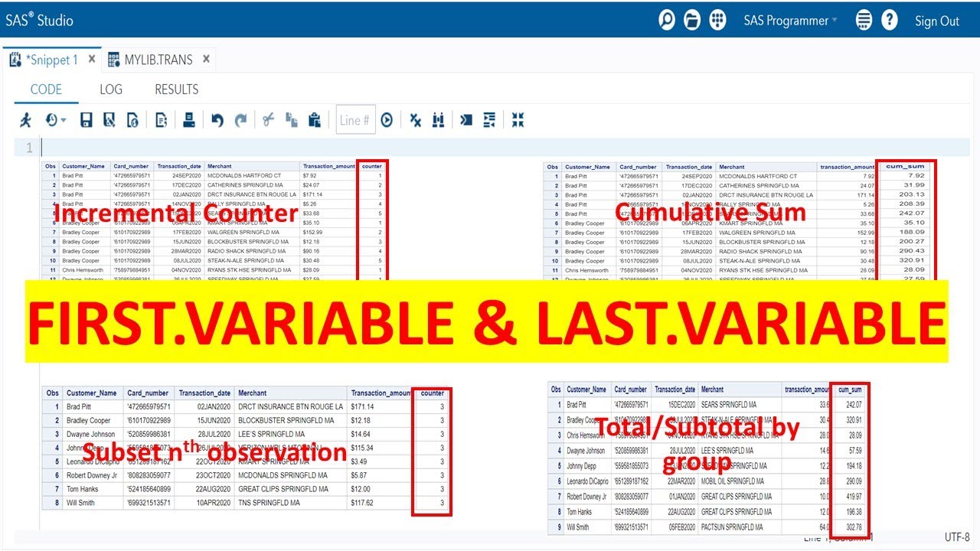Open the search icon in the header

(668, 20)
